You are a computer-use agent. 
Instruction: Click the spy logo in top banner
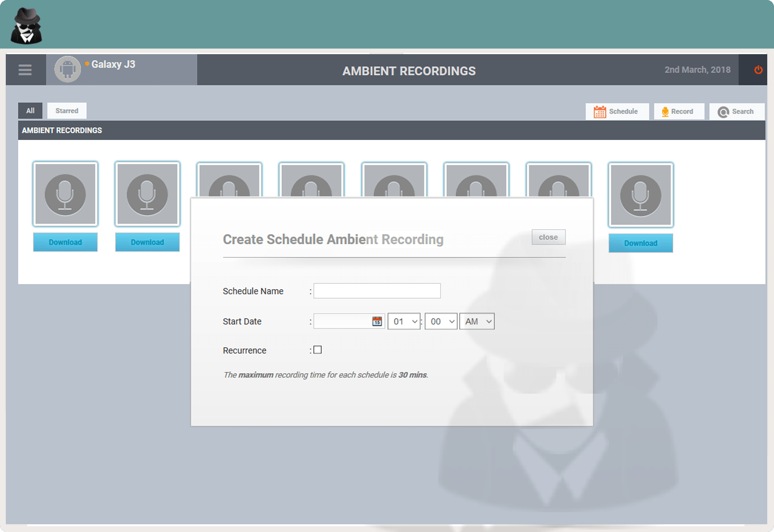click(x=27, y=26)
